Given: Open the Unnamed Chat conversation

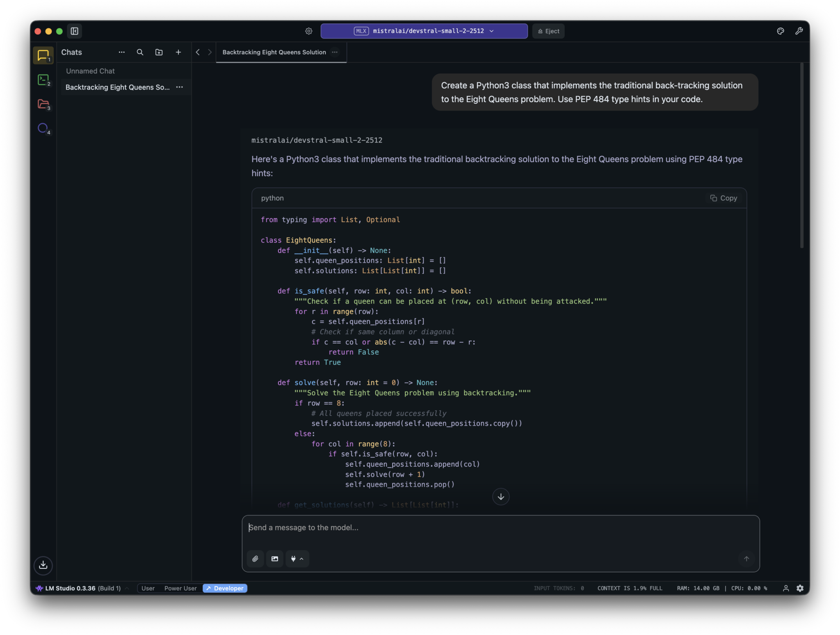Looking at the screenshot, I should pyautogui.click(x=90, y=71).
